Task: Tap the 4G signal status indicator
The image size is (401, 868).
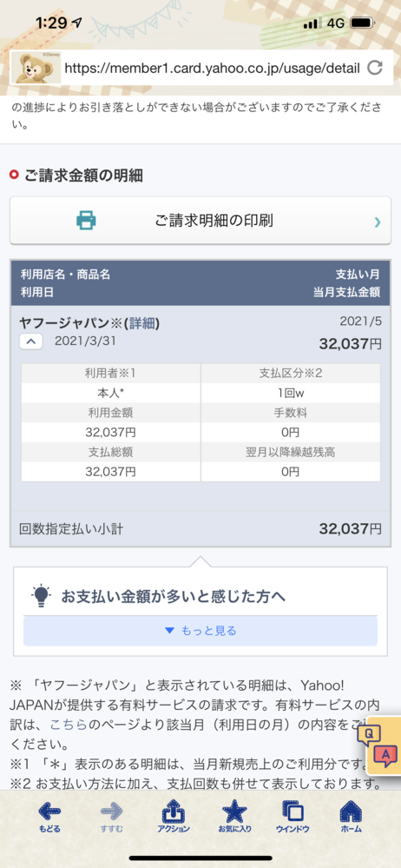Action: pyautogui.click(x=336, y=23)
